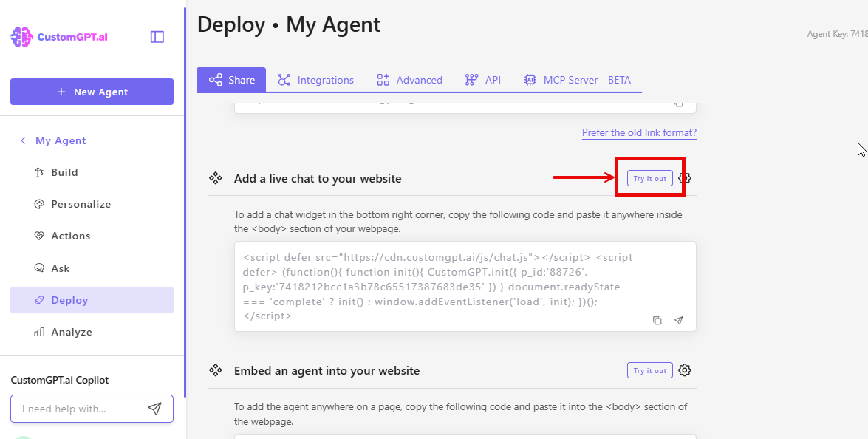
Task: Open live chat settings gear
Action: tap(685, 178)
